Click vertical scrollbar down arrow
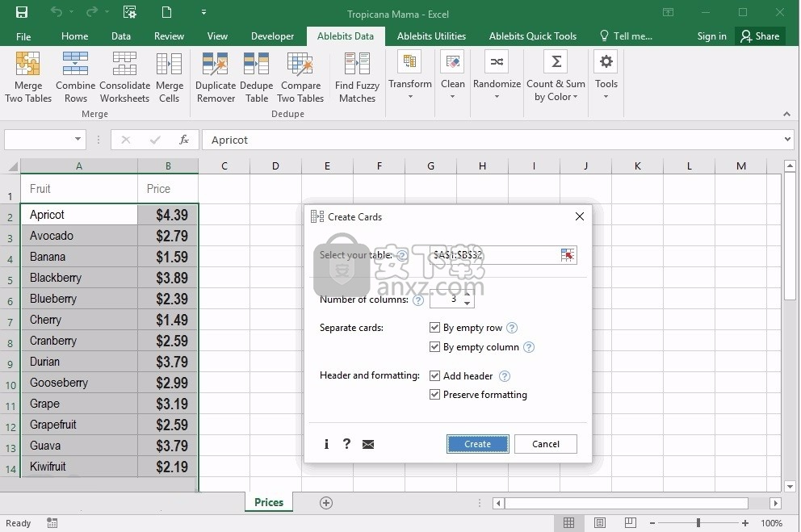The height and width of the screenshot is (532, 801). (790, 487)
